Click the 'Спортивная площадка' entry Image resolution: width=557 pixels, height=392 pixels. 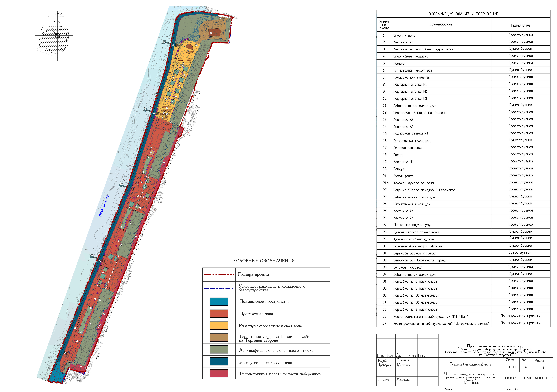coord(411,56)
